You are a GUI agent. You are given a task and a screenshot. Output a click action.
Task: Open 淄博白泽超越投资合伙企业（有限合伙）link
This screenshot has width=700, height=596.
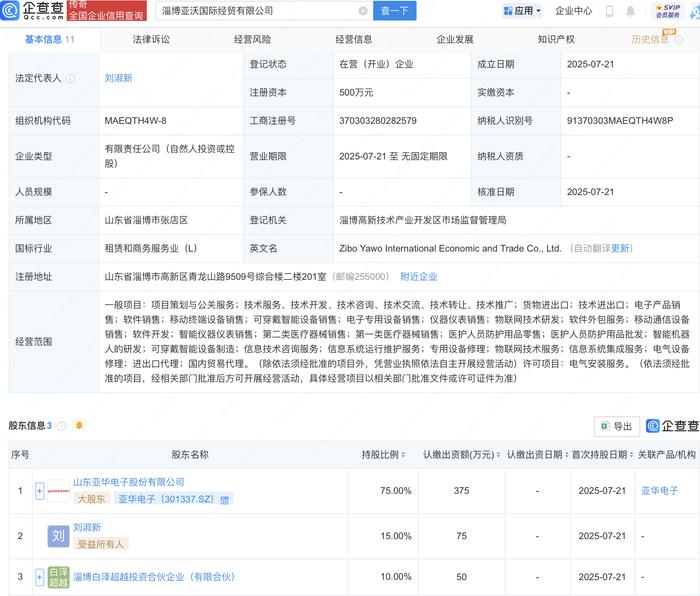pyautogui.click(x=154, y=577)
